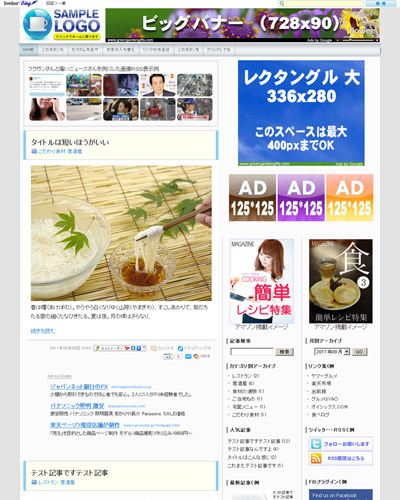This screenshot has width=400, height=500.
Task: Click the runner in red jersey thumbnail
Action: pos(157,109)
